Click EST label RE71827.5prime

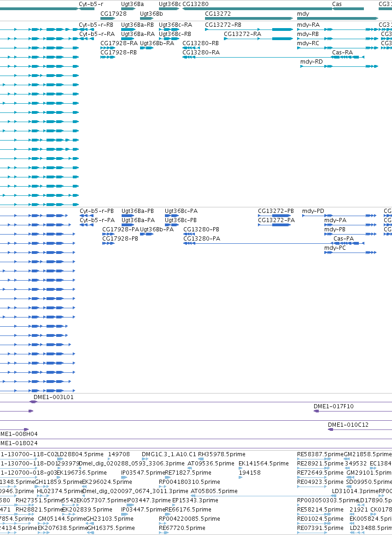188,473
